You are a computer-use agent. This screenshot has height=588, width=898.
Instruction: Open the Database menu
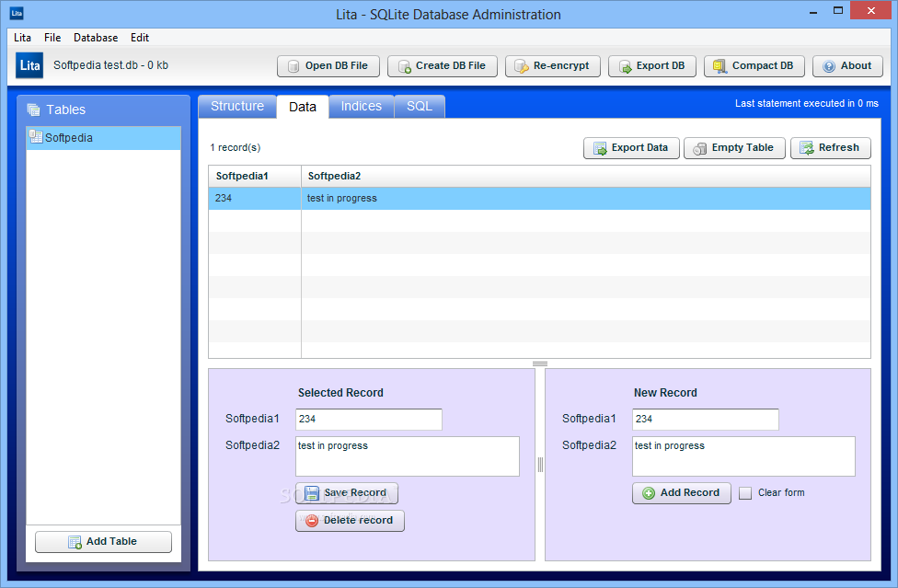(x=96, y=38)
